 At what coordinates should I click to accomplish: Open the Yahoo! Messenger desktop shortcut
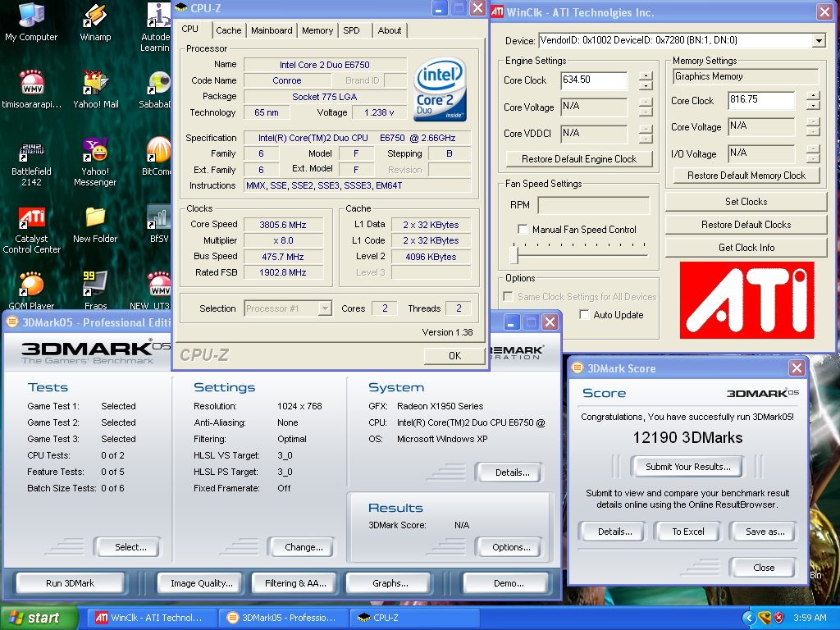[95, 162]
